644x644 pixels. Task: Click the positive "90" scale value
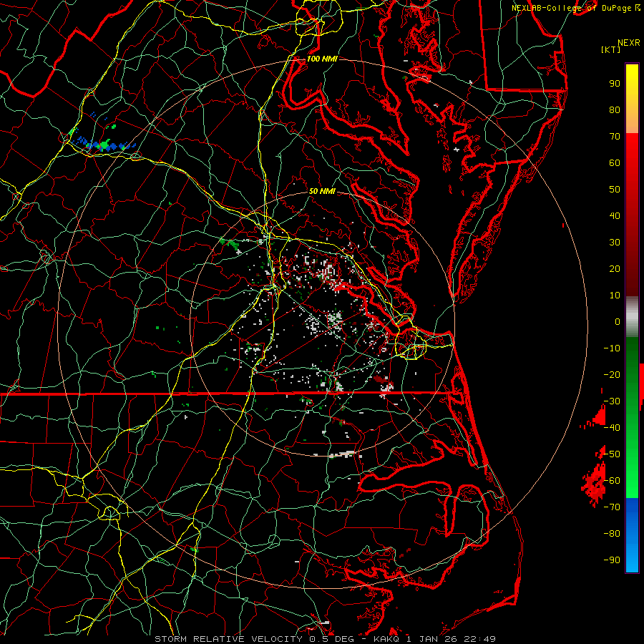615,84
